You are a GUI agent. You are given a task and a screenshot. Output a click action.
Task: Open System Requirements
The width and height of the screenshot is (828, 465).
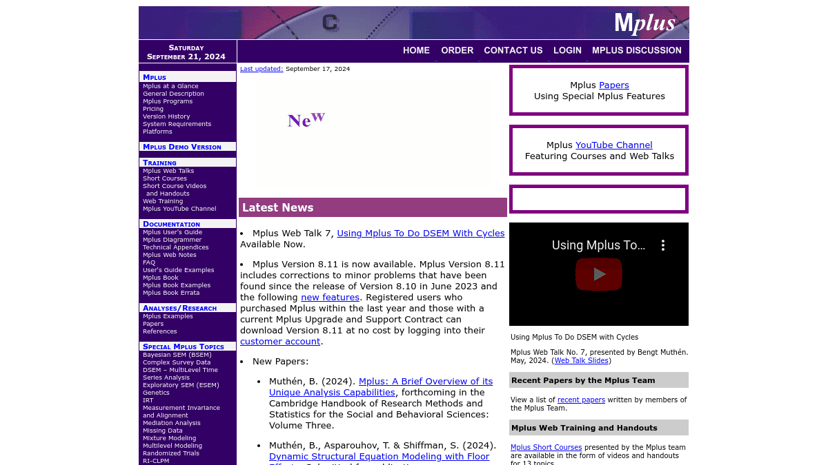pyautogui.click(x=176, y=124)
